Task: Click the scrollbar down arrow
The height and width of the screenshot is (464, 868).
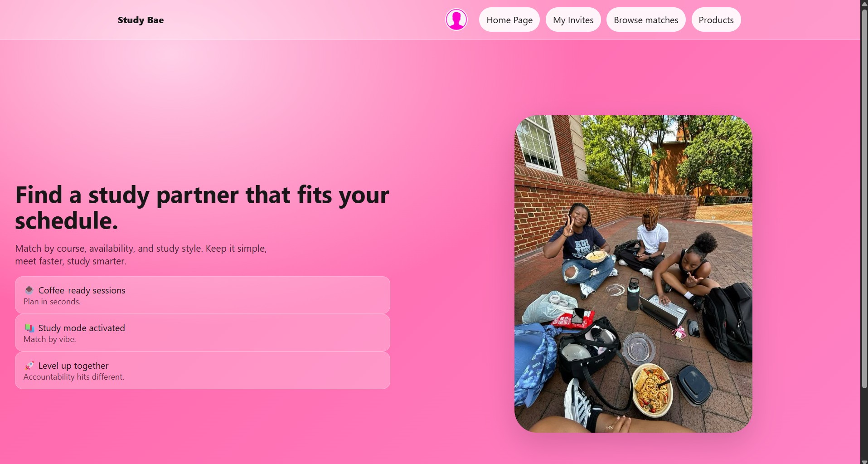Action: pyautogui.click(x=864, y=460)
